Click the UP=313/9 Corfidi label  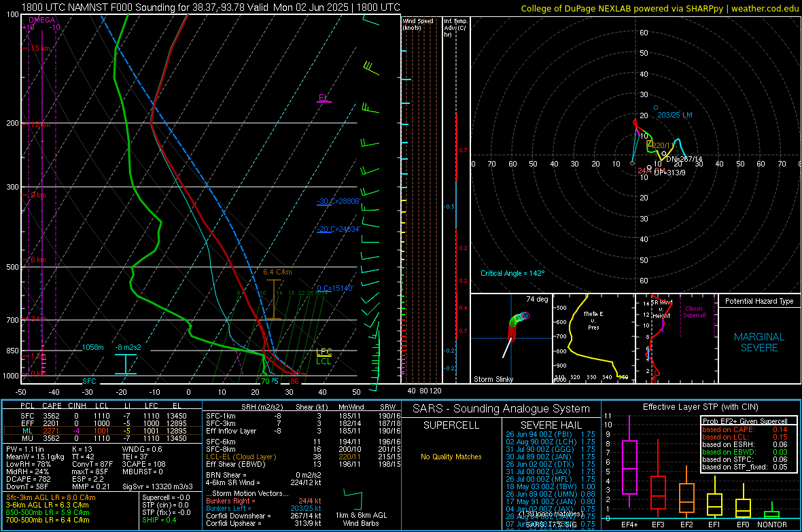tap(669, 173)
